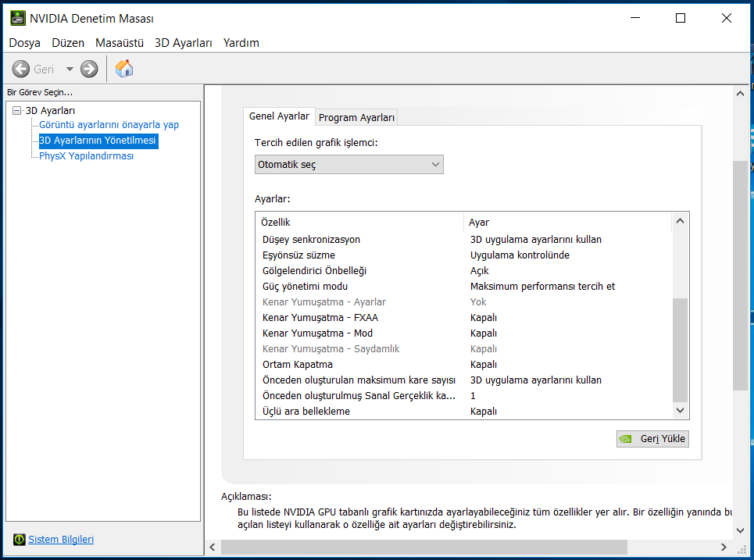The height and width of the screenshot is (560, 754).
Task: Click the main panel vertical scrollbar thumb
Action: (740, 276)
